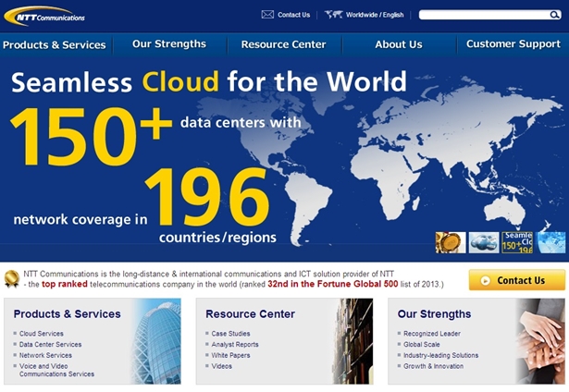
Task: Click the yellow Contact Us button
Action: [517, 280]
